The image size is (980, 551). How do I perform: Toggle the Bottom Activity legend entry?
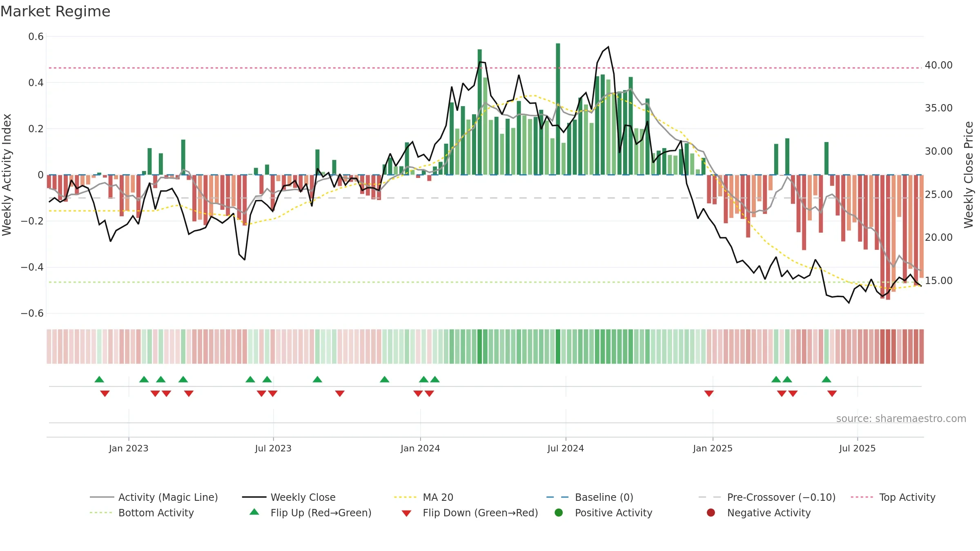tap(142, 513)
